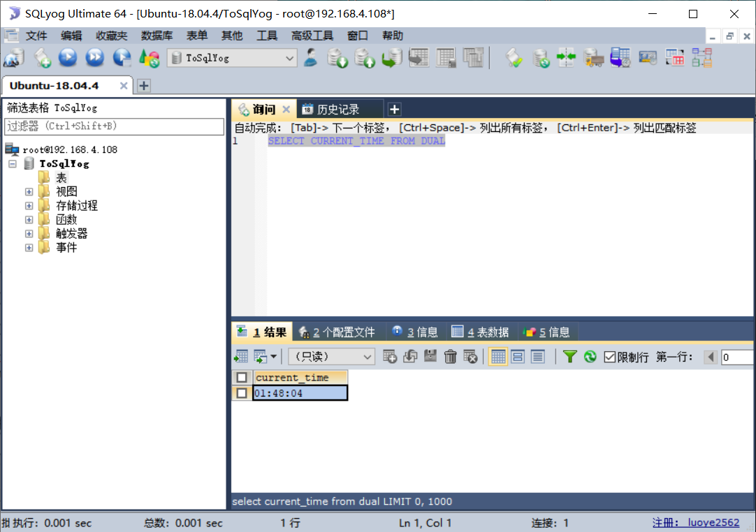The height and width of the screenshot is (532, 756).
Task: Refresh the result with green circular arrows
Action: click(x=590, y=357)
